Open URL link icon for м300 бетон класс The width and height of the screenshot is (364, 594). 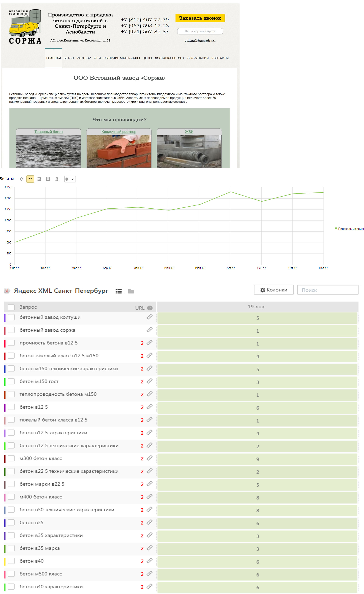click(x=149, y=458)
